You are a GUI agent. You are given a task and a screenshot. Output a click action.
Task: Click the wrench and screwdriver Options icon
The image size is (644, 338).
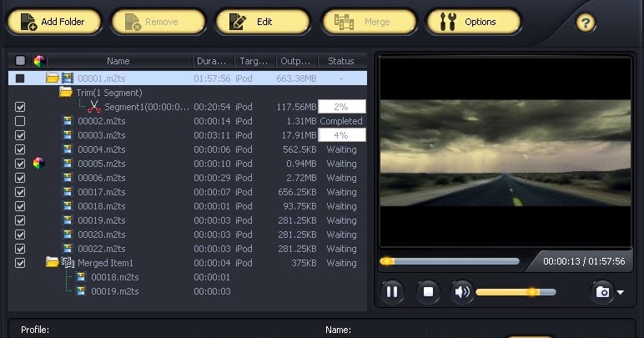pos(448,22)
